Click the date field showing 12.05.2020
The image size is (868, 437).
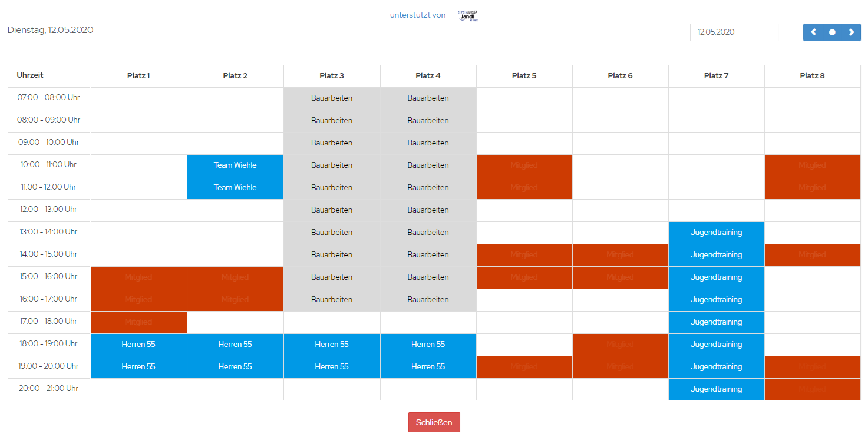pyautogui.click(x=734, y=32)
